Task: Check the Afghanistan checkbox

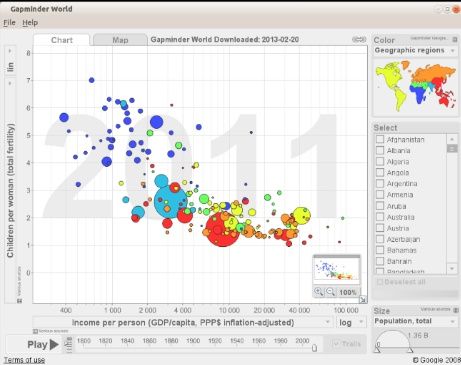Action: click(x=380, y=139)
